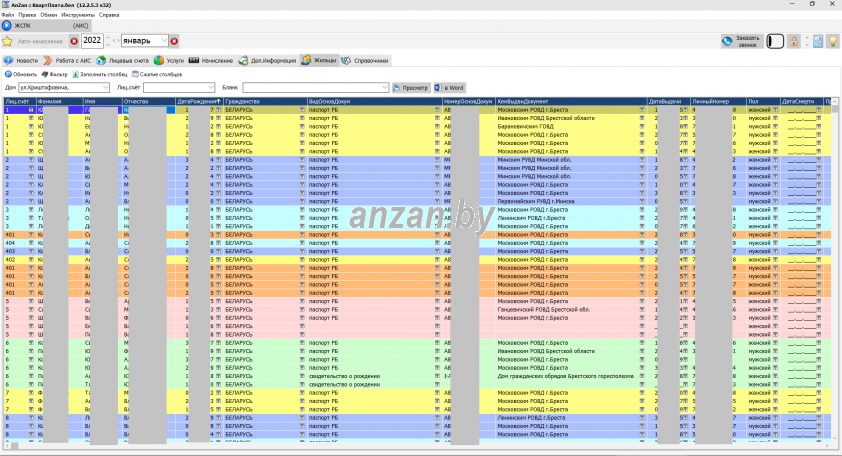Click the padlock icon in top toolbar

(793, 41)
